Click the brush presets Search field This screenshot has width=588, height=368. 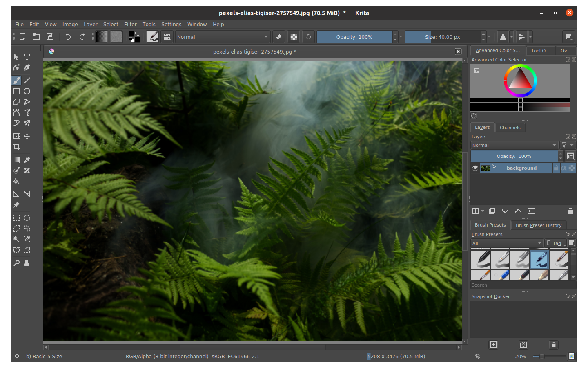521,285
